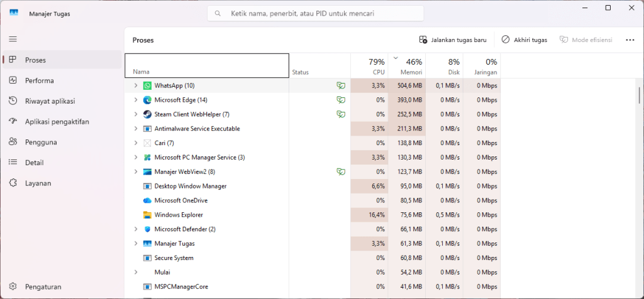Switch to the Performa tab
644x299 pixels.
click(39, 80)
